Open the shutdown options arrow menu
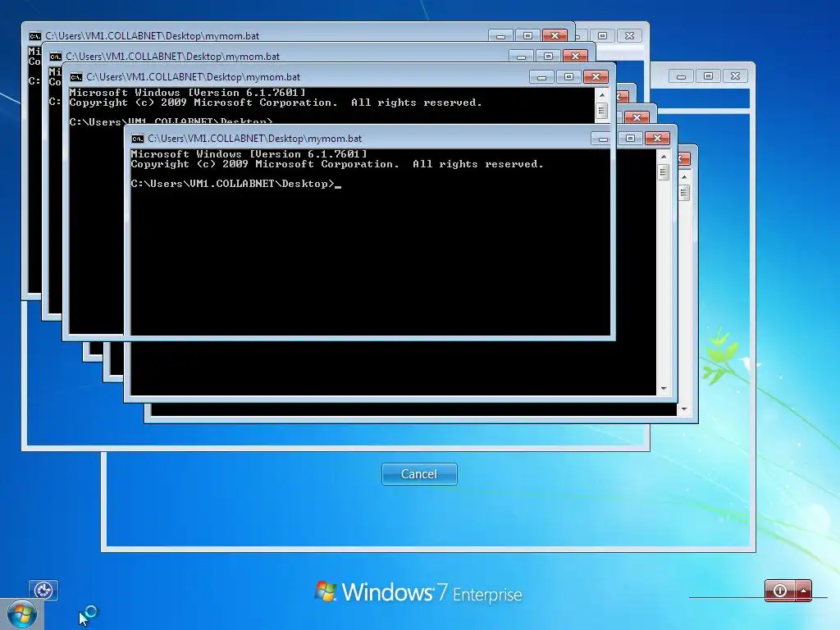840x630 pixels. tap(804, 591)
